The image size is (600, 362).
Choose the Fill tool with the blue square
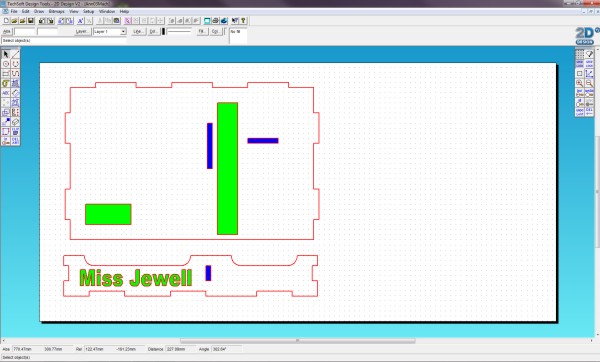[6, 122]
